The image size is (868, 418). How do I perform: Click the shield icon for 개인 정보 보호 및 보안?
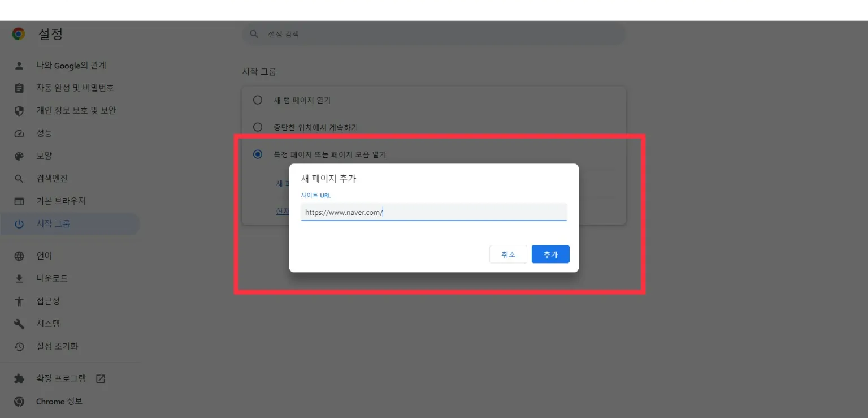(x=19, y=110)
